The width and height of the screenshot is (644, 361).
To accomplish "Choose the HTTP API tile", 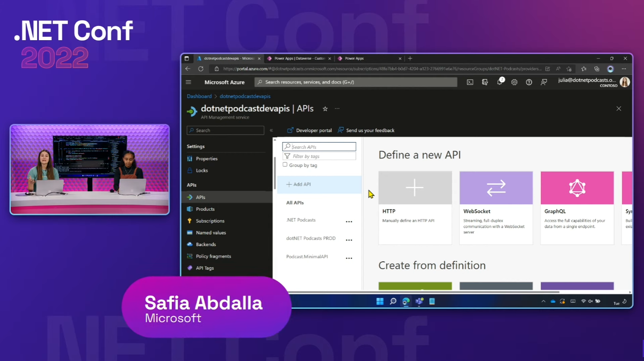I will 415,208.
